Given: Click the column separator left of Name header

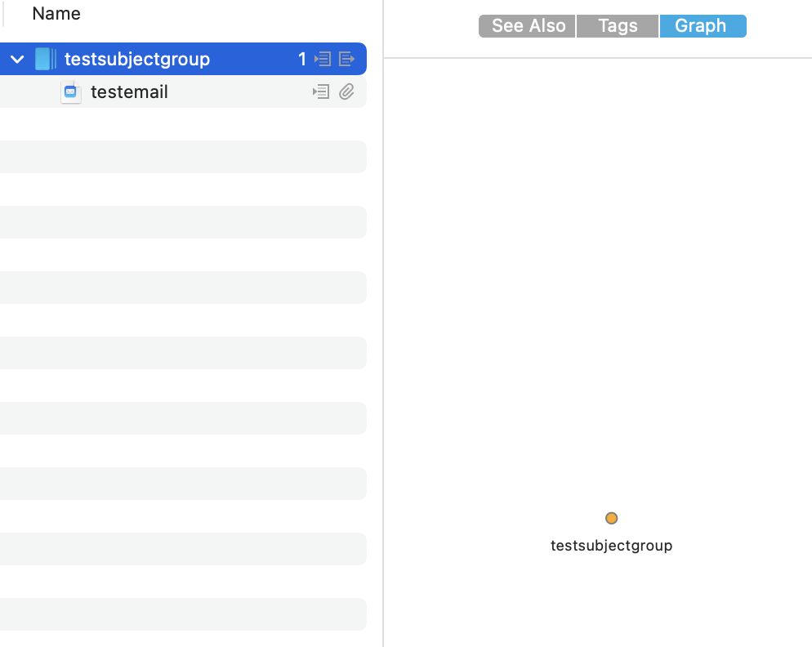Looking at the screenshot, I should (3, 14).
